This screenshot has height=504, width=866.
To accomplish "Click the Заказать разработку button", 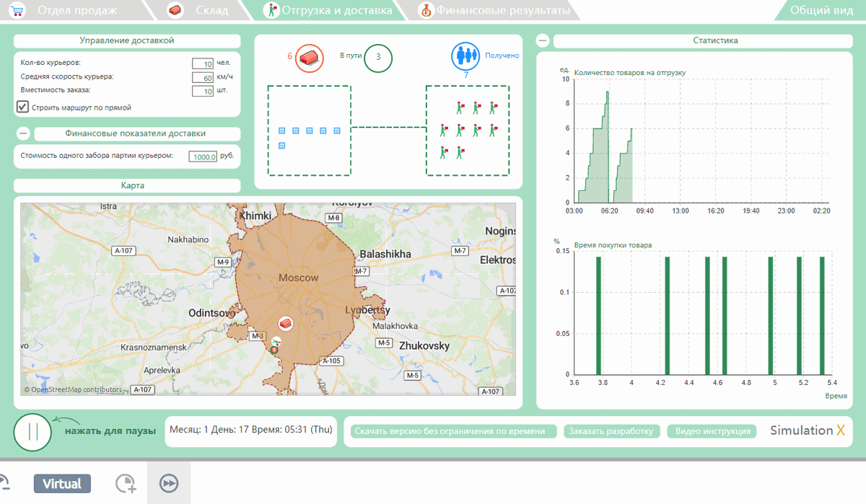I will pyautogui.click(x=611, y=431).
